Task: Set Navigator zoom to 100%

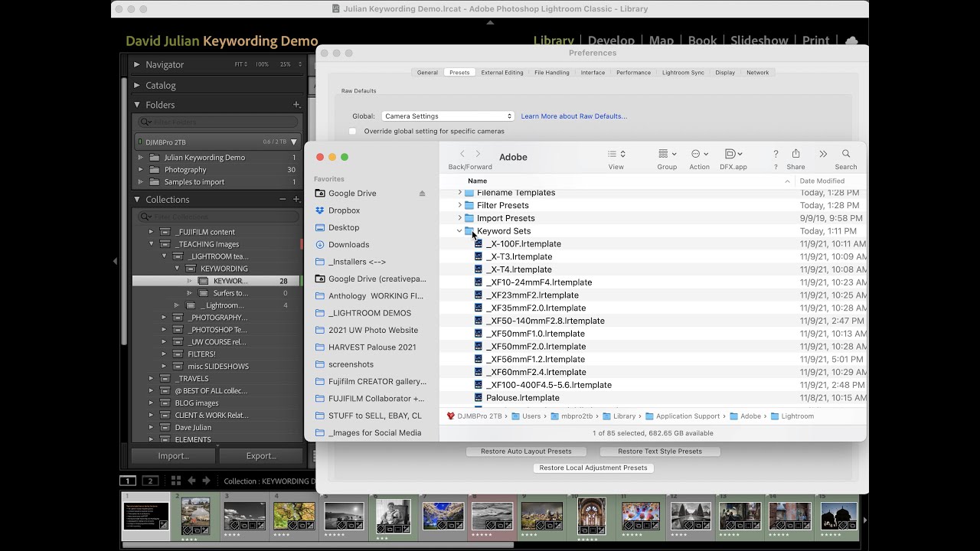Action: [262, 65]
